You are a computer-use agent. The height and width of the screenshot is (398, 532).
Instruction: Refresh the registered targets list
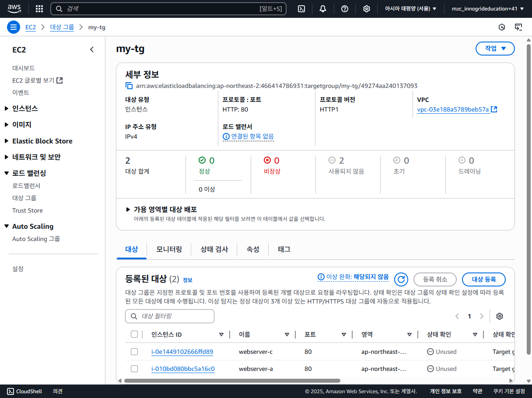[401, 279]
